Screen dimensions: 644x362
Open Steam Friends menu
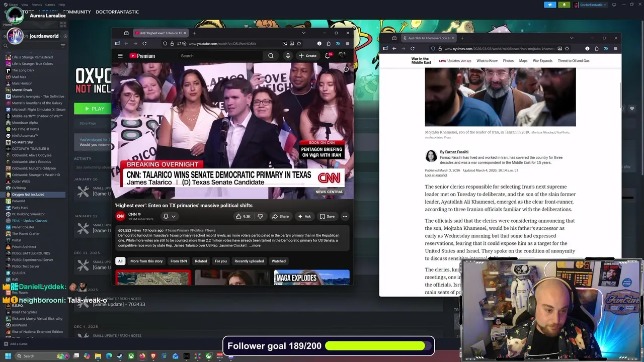coord(37,5)
